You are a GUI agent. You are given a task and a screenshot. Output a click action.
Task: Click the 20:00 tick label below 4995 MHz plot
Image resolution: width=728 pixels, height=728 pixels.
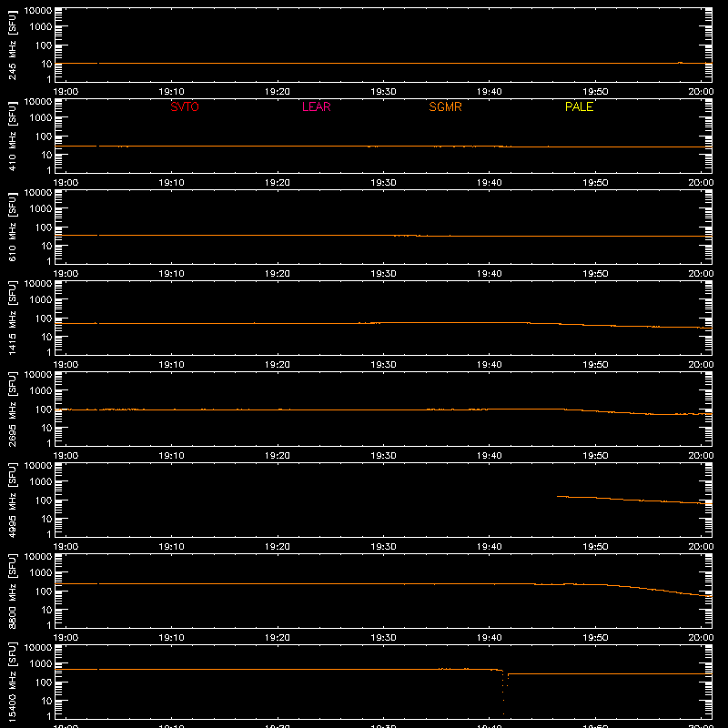[x=701, y=547]
